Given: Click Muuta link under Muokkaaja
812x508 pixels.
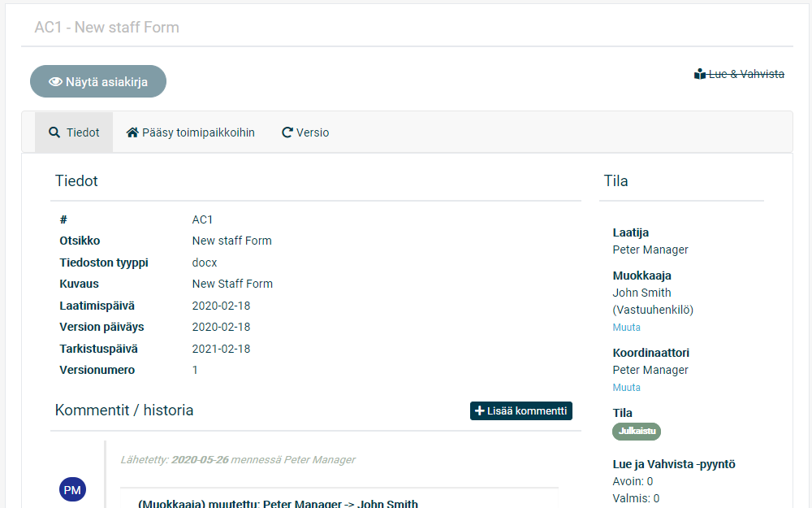Looking at the screenshot, I should point(626,328).
